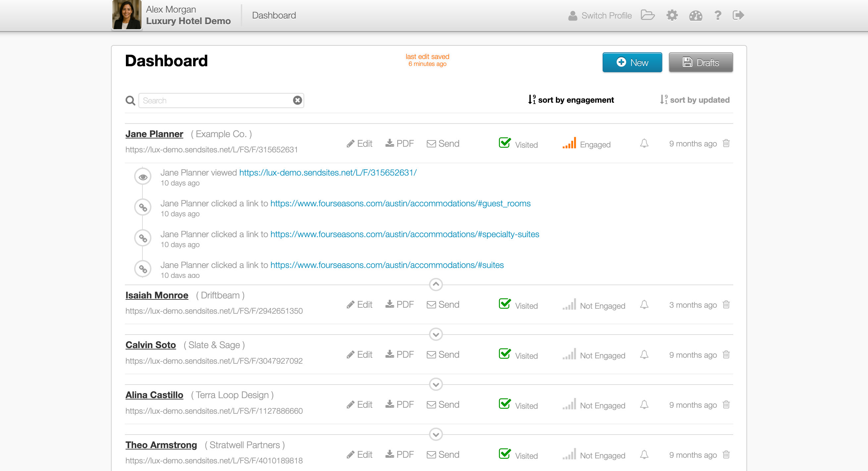Expand Theo Armstrong's activity history
This screenshot has width=868, height=471.
435,434
